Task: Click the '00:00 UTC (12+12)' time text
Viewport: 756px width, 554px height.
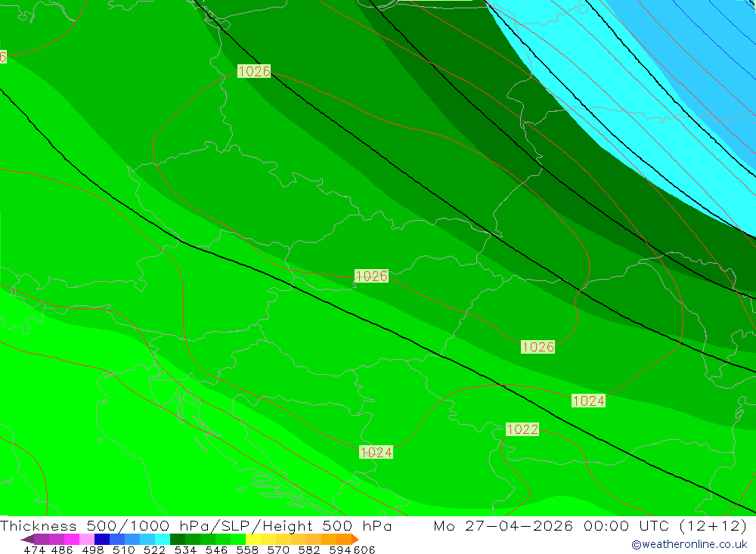Action: click(x=665, y=525)
